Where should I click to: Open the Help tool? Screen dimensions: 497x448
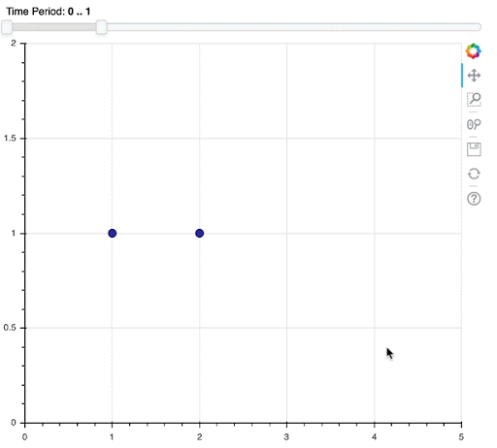(x=474, y=199)
